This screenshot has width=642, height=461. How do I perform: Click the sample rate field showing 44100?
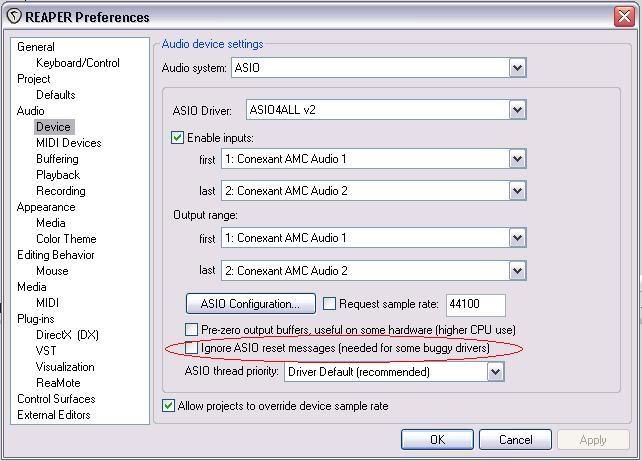476,304
